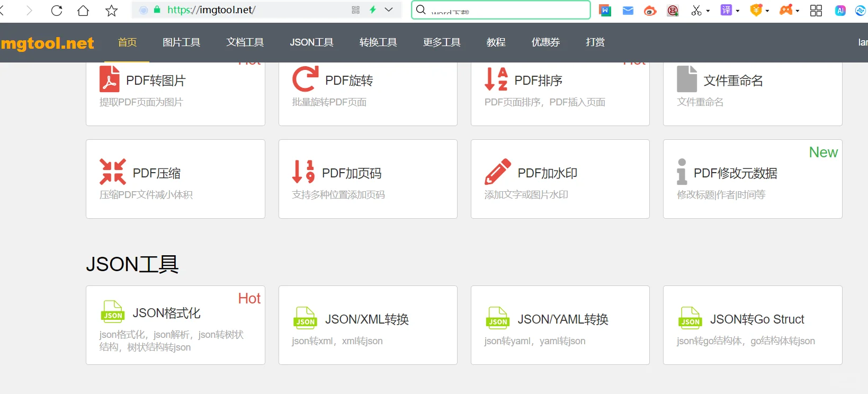This screenshot has height=394, width=868.
Task: Open the PDF压缩 tool link
Action: (157, 173)
